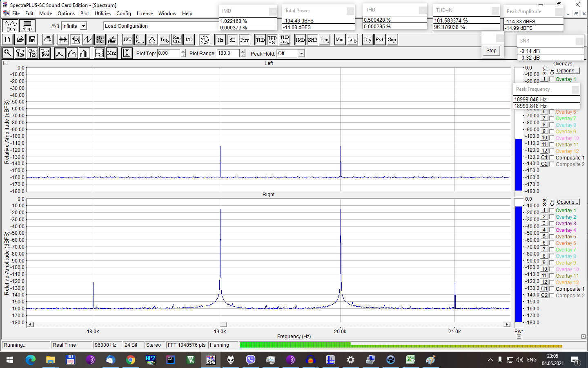Click the save floppy disk toolbar icon
The height and width of the screenshot is (368, 588).
32,40
